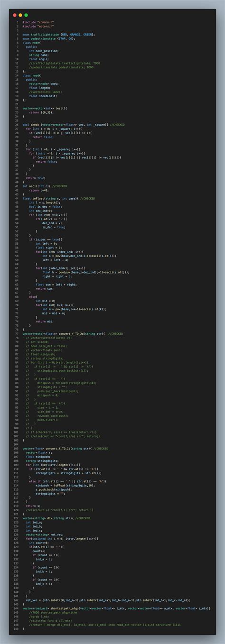The width and height of the screenshot is (225, 644).
Task: Click the 'bool is_dec = false;' line
Action: (46, 207)
